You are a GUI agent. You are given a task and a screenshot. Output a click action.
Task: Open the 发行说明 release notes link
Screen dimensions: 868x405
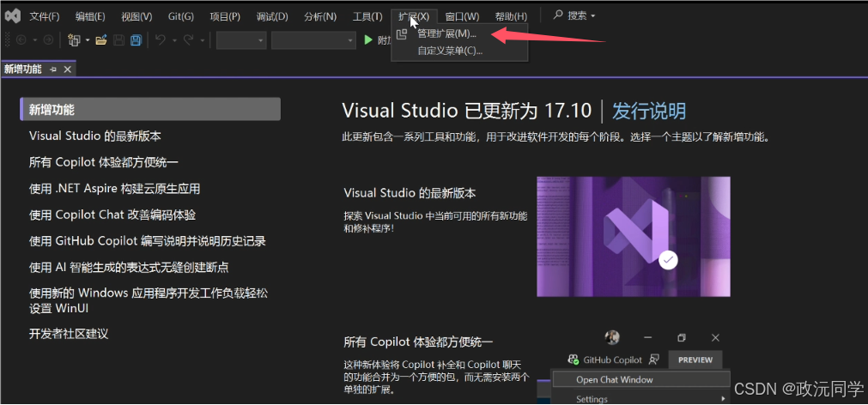click(x=649, y=111)
